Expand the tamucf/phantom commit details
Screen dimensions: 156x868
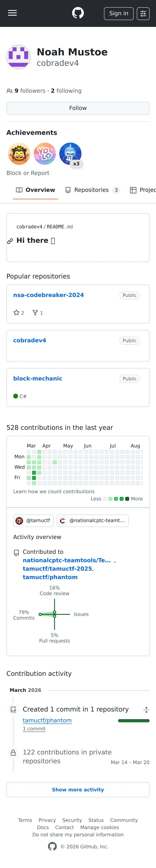[x=146, y=710]
